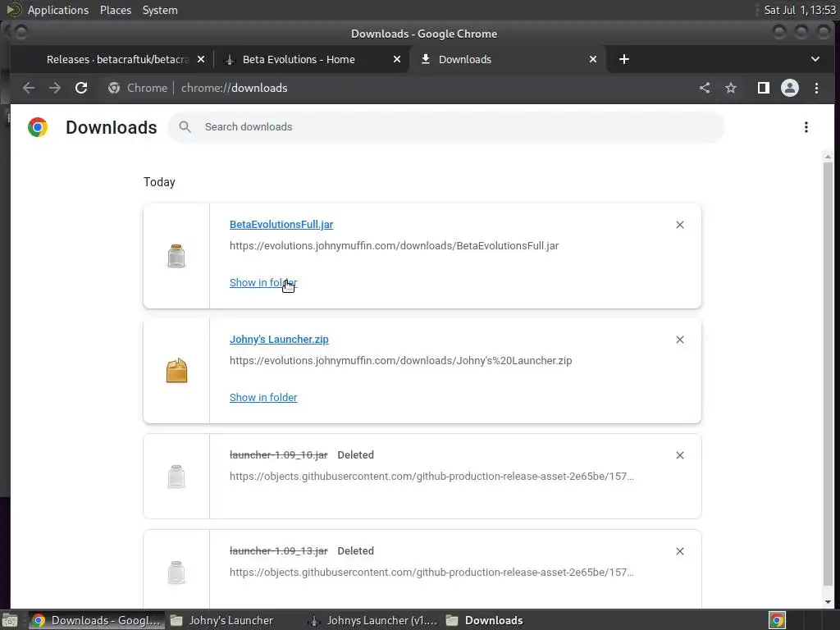The height and width of the screenshot is (630, 840).
Task: Open the BetaEvolutionsFull.jar file link
Action: 281,225
